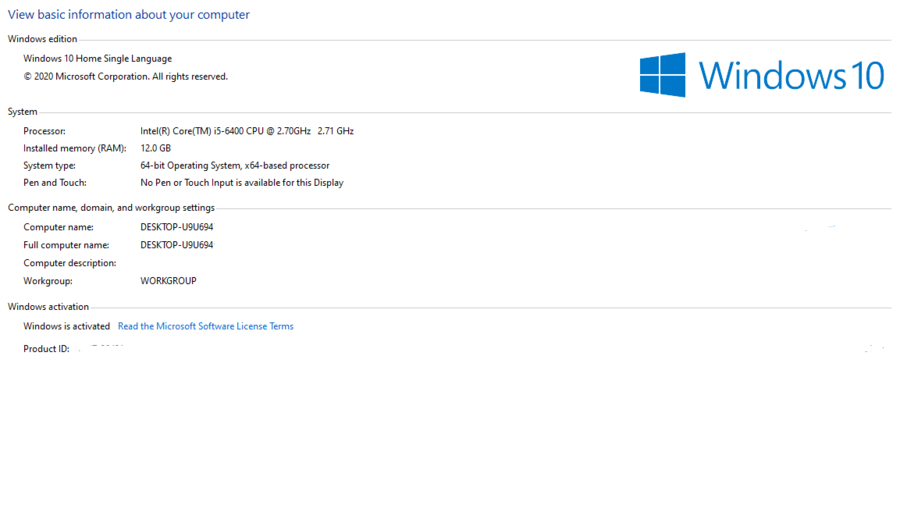Click the WORKGROUP value
900x516 pixels.
tap(168, 281)
